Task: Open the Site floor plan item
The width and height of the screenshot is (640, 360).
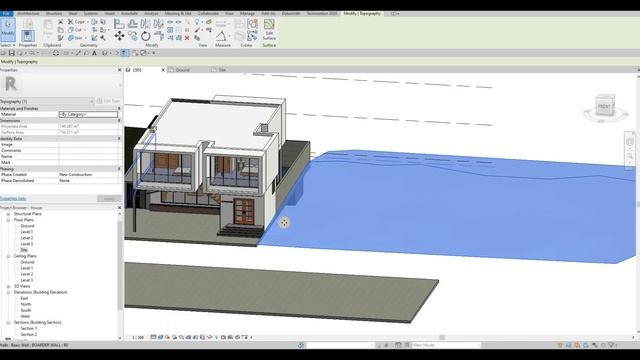Action: [x=24, y=250]
